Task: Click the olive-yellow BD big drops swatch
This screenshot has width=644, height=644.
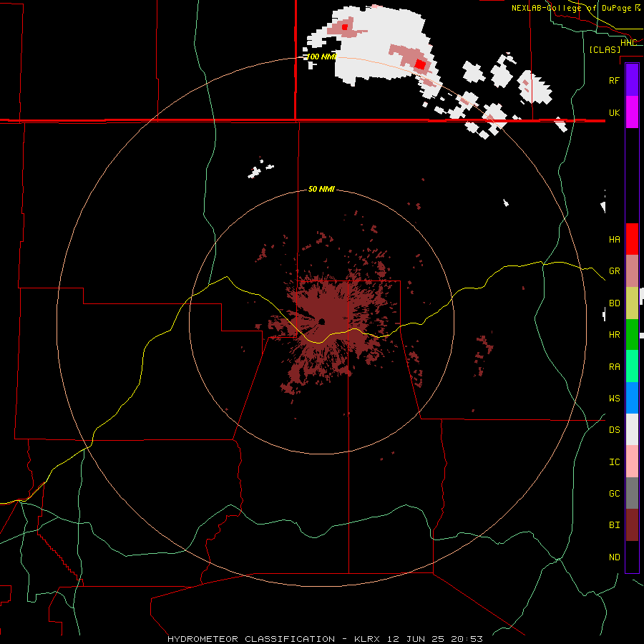Action: coord(632,303)
